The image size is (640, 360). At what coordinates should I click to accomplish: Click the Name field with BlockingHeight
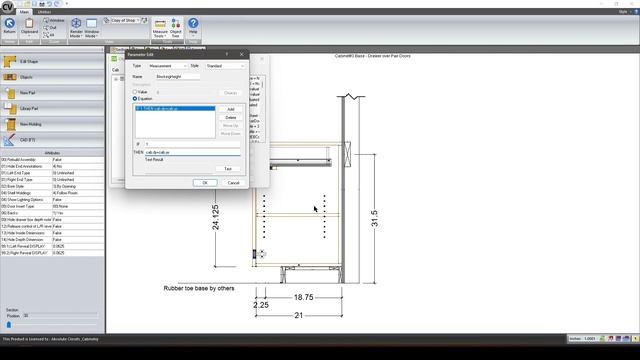(178, 77)
